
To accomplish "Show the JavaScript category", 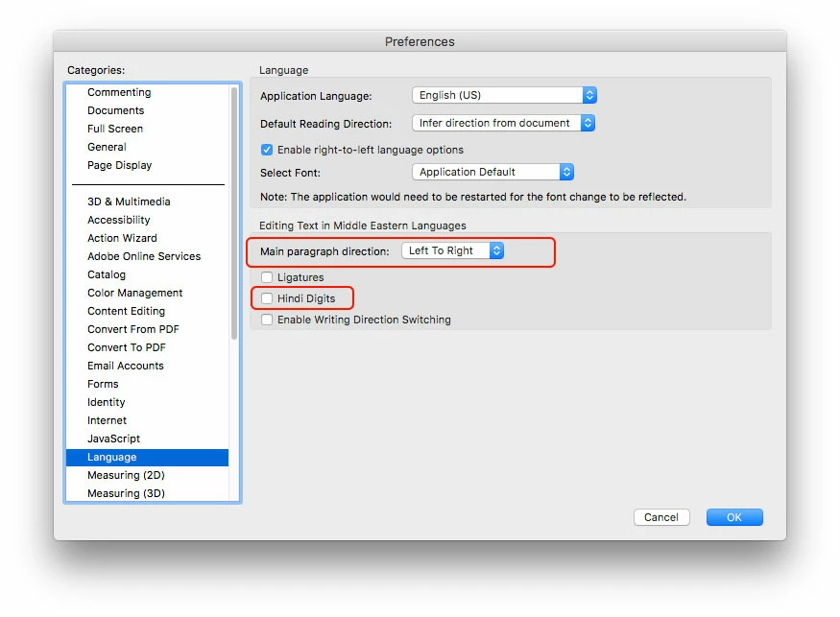I will point(147,439).
